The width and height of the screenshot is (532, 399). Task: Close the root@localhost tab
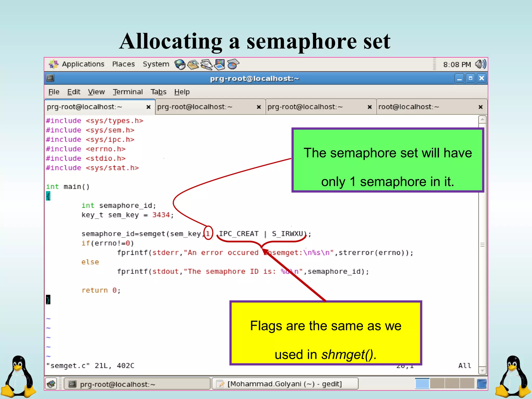pyautogui.click(x=481, y=107)
